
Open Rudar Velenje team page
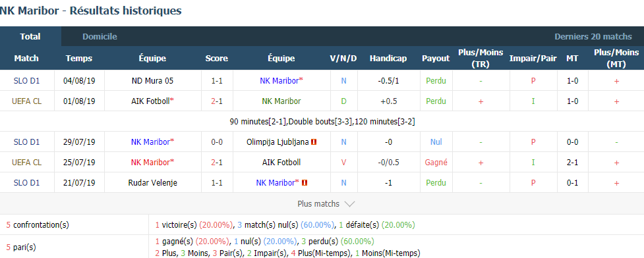pos(152,183)
